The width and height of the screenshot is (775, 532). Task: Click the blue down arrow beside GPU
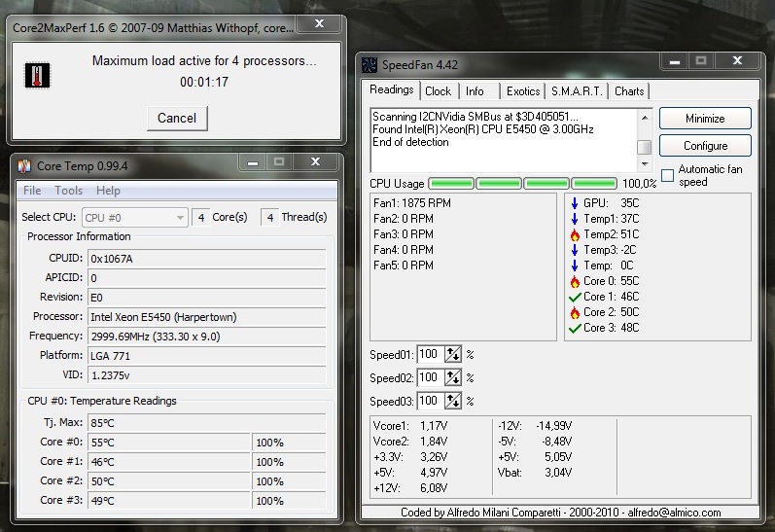[575, 203]
